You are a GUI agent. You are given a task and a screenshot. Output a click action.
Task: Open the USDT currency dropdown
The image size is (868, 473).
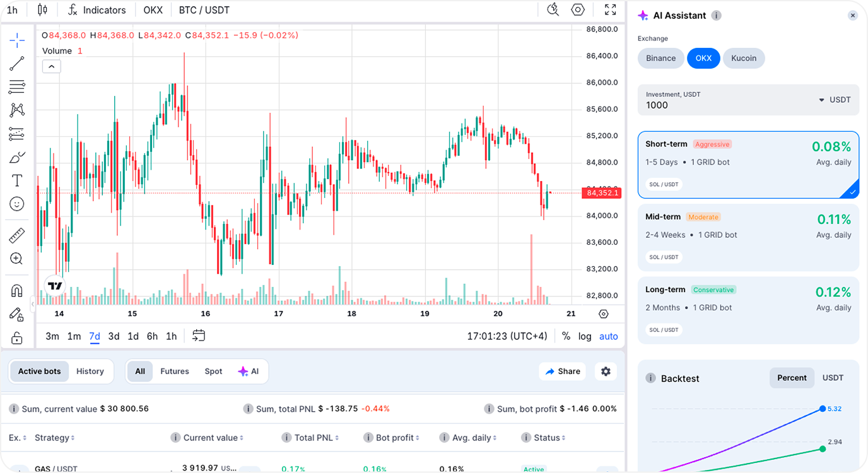click(x=834, y=100)
